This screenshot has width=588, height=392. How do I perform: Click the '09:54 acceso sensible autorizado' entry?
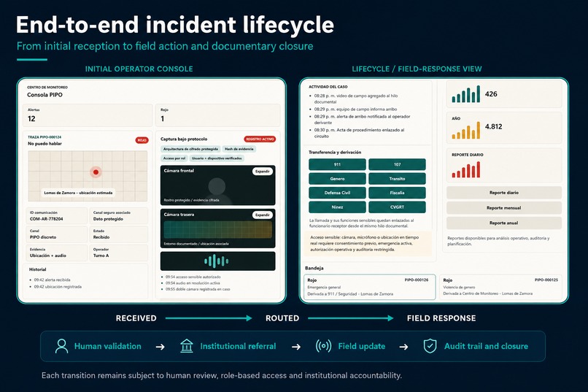193,277
